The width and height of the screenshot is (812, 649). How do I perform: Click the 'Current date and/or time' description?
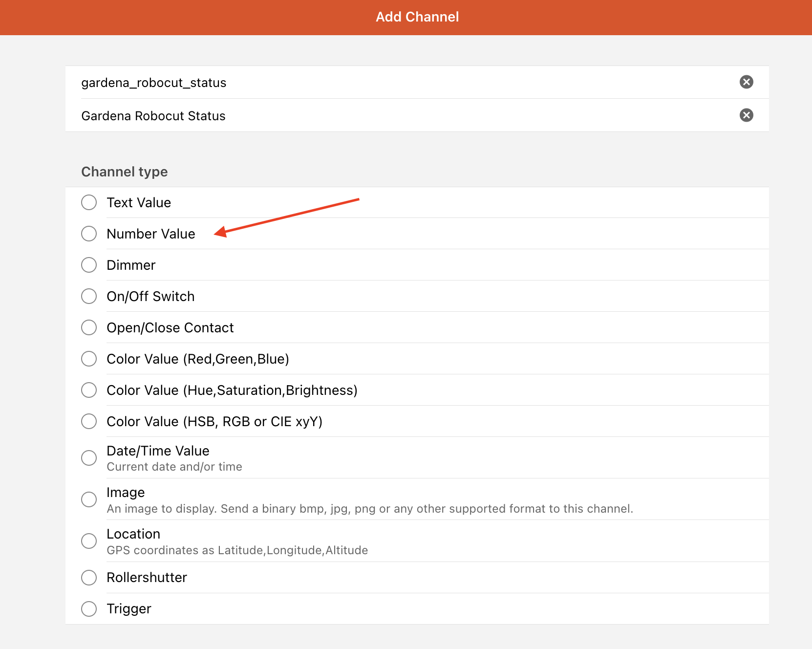[174, 467]
